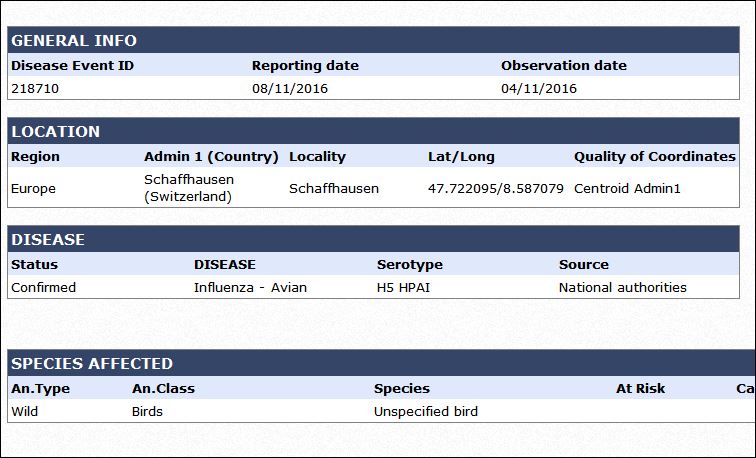Select coordinates 47.722095/8.587079
756x458 pixels.
[x=496, y=189]
